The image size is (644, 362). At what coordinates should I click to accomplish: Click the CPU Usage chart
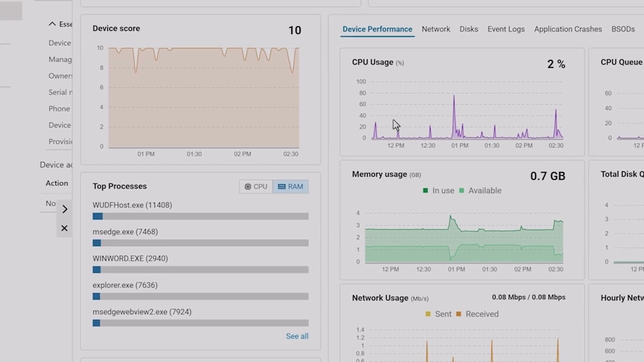(467, 110)
